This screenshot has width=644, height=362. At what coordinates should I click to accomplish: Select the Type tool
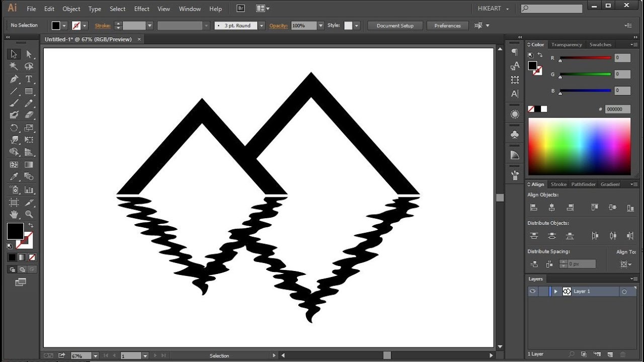pyautogui.click(x=29, y=79)
